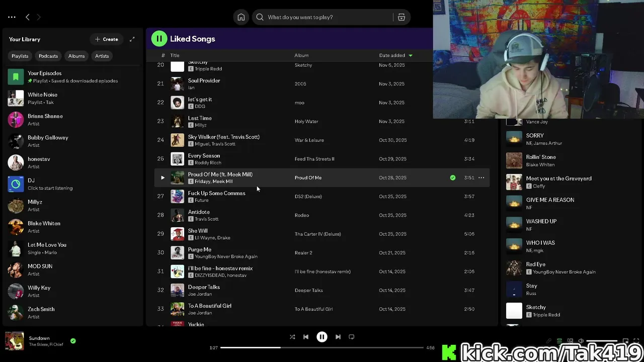Seek on the playback progress bar
This screenshot has width=644, height=362.
coord(322,347)
